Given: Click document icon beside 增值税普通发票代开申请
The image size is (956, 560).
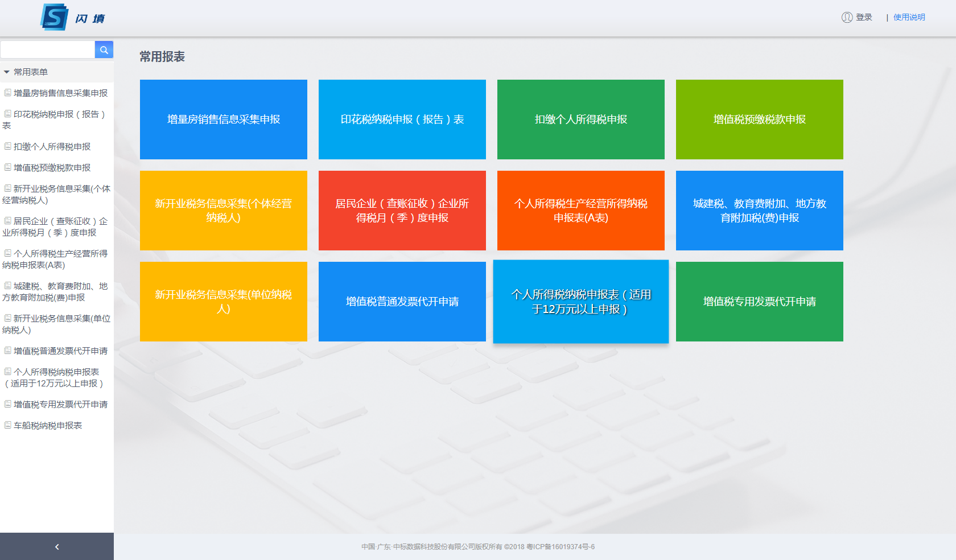Looking at the screenshot, I should tap(7, 351).
